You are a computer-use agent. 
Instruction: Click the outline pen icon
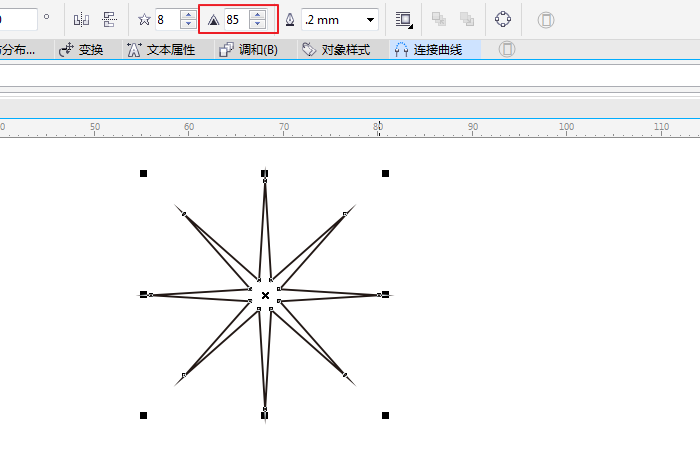[x=290, y=20]
